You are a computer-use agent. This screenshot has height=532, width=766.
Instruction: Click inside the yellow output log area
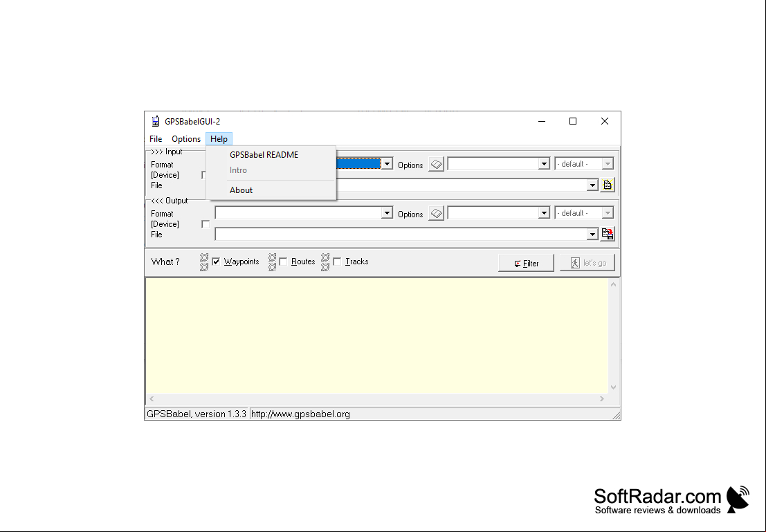pos(376,336)
